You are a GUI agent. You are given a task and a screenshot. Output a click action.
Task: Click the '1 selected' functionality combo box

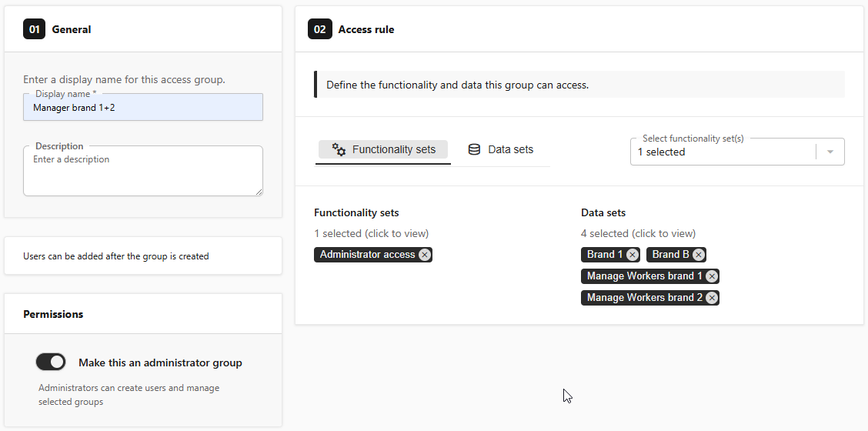point(737,152)
